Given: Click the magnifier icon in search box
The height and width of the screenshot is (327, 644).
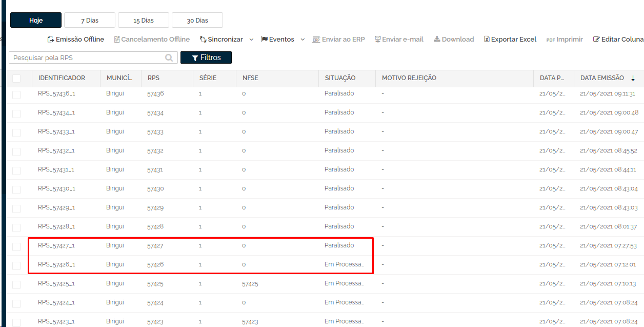Looking at the screenshot, I should (x=169, y=58).
